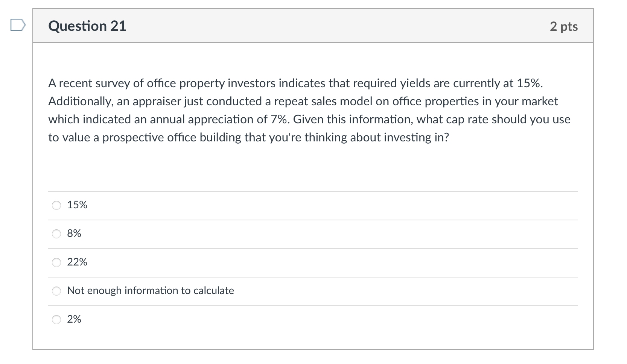This screenshot has height=364, width=627.
Task: Click the '2%' answer label text
Action: tap(74, 319)
